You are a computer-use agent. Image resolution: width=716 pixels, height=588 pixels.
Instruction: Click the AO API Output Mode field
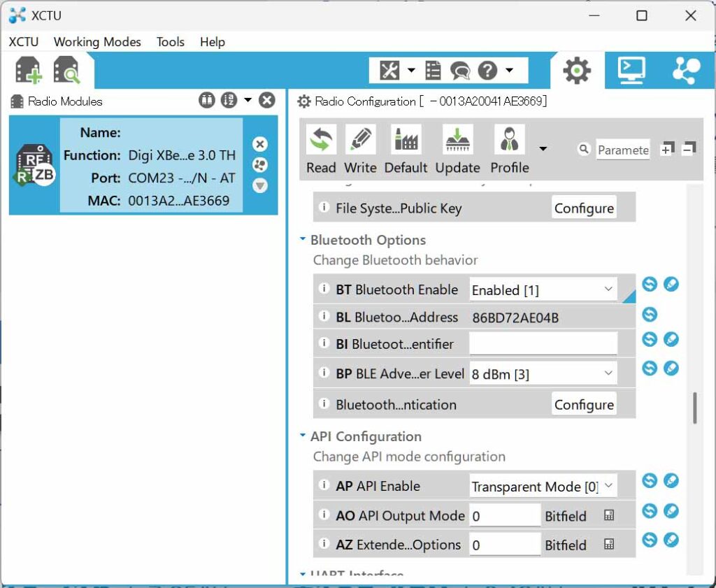pos(505,515)
